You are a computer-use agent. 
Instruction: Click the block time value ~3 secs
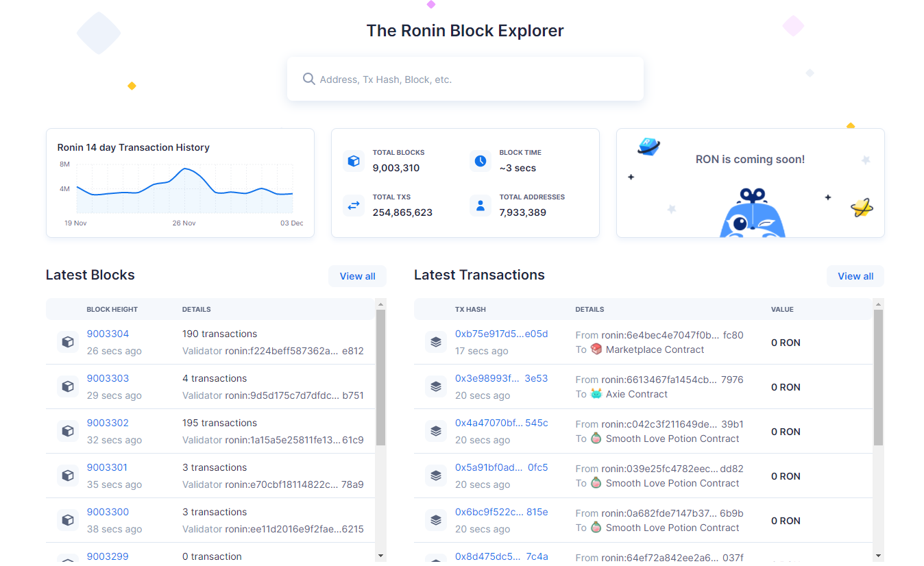pyautogui.click(x=518, y=168)
